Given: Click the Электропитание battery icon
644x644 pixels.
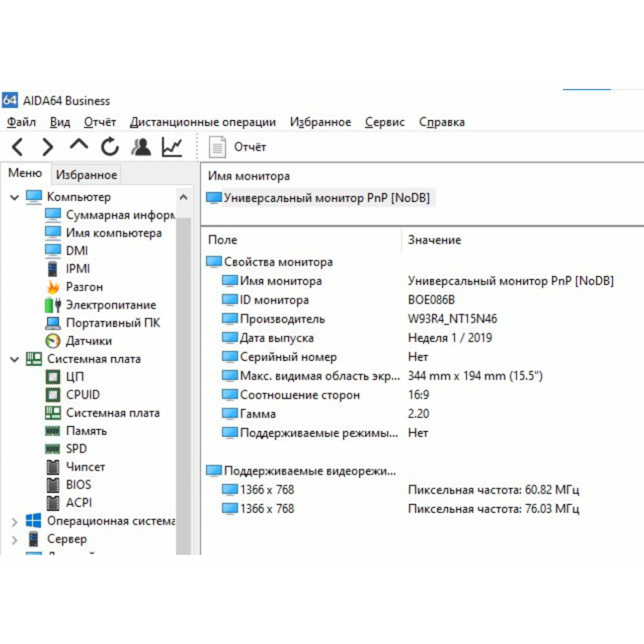Looking at the screenshot, I should (53, 305).
